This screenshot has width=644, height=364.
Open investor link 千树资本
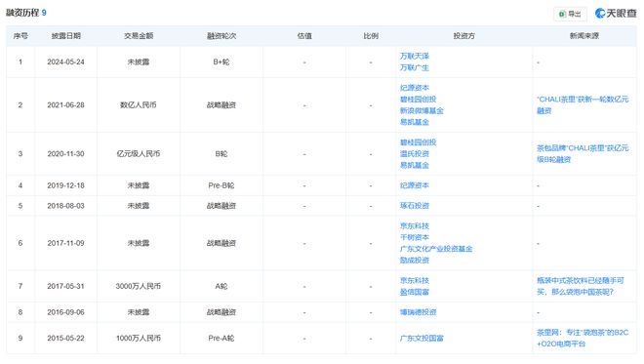point(415,237)
